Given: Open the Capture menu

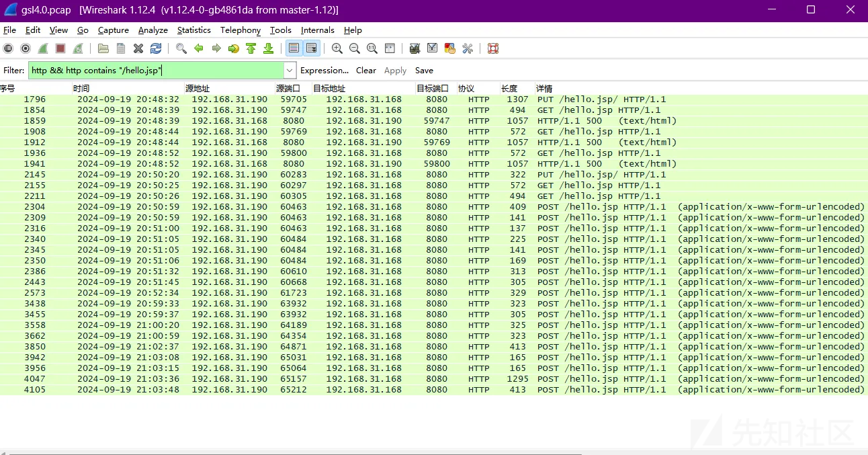Looking at the screenshot, I should coord(113,30).
